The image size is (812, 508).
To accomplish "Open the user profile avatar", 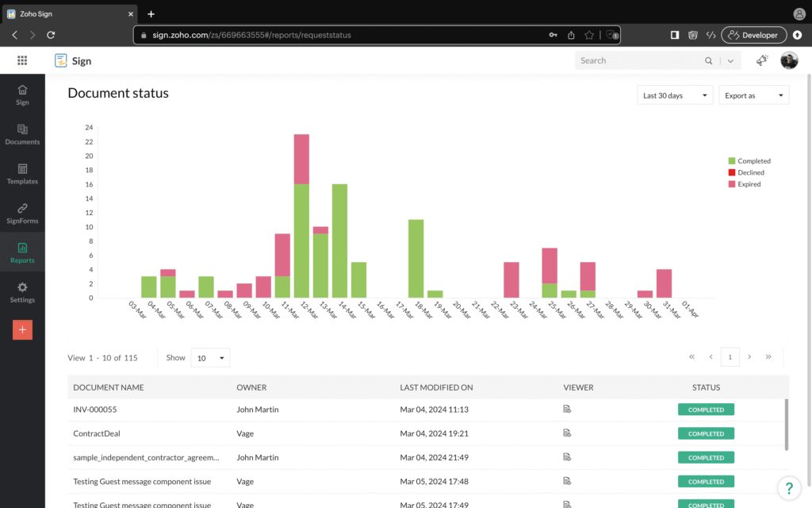I will pyautogui.click(x=789, y=61).
